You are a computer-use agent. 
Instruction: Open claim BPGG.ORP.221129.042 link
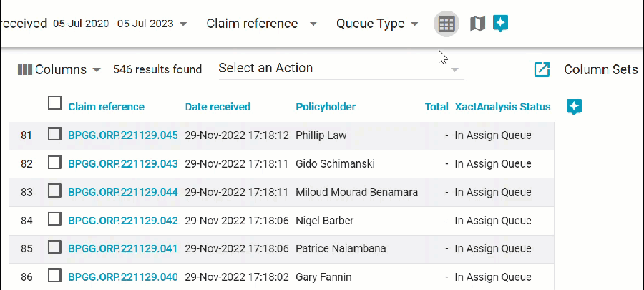(x=123, y=221)
